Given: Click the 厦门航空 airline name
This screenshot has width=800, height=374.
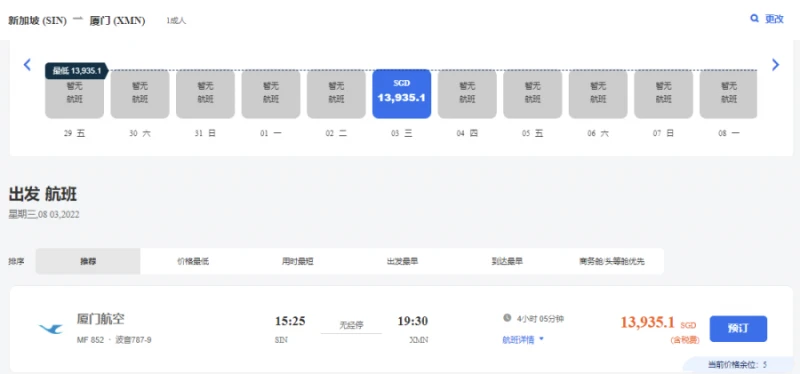Looking at the screenshot, I should [101, 319].
